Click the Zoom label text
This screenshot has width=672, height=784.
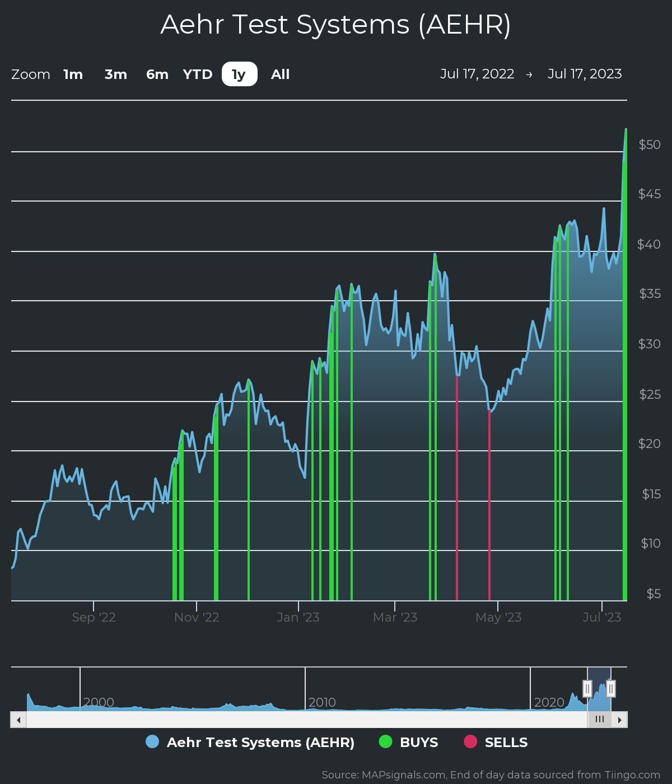tap(31, 74)
